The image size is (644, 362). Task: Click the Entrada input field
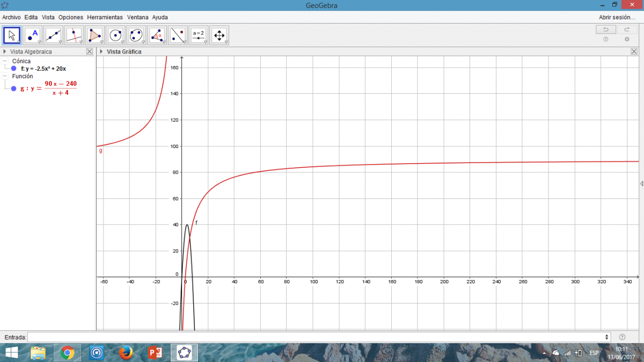click(x=317, y=337)
